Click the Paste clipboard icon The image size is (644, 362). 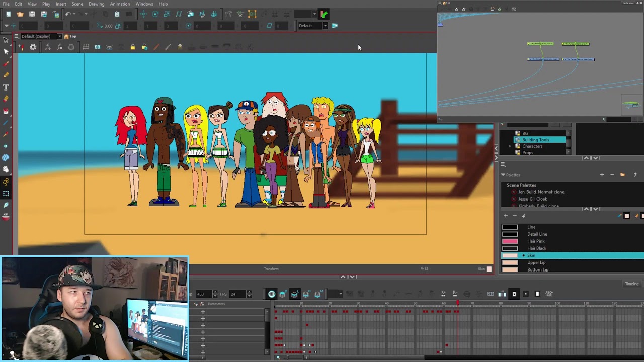click(x=117, y=14)
